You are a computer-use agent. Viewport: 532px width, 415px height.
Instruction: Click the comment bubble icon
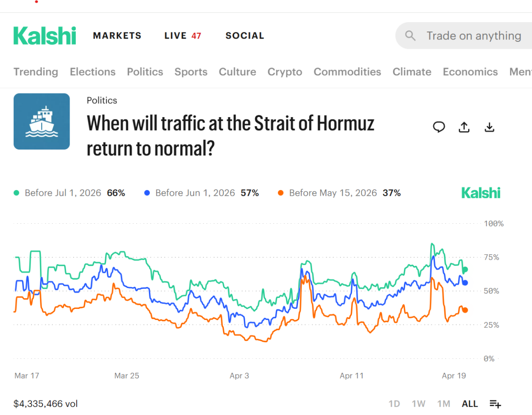coord(439,127)
